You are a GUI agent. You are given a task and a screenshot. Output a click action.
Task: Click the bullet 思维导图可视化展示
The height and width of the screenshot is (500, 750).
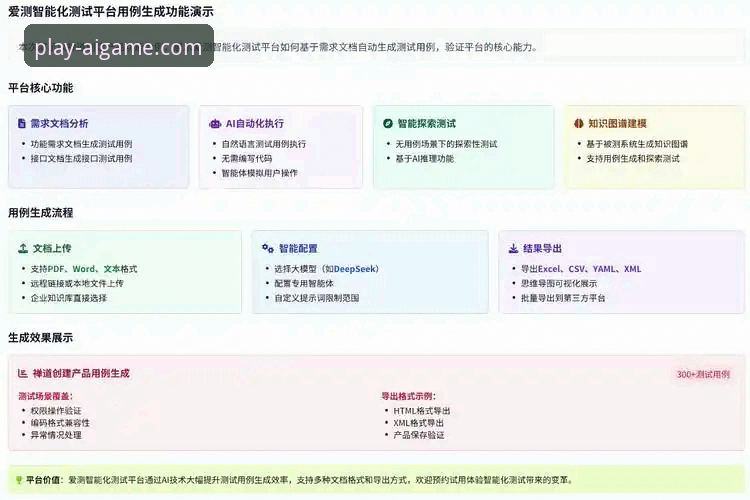tap(559, 283)
